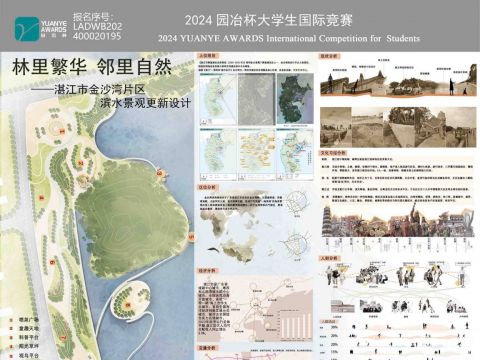Click the yellow-patched planning map thumbnail

click(x=256, y=155)
